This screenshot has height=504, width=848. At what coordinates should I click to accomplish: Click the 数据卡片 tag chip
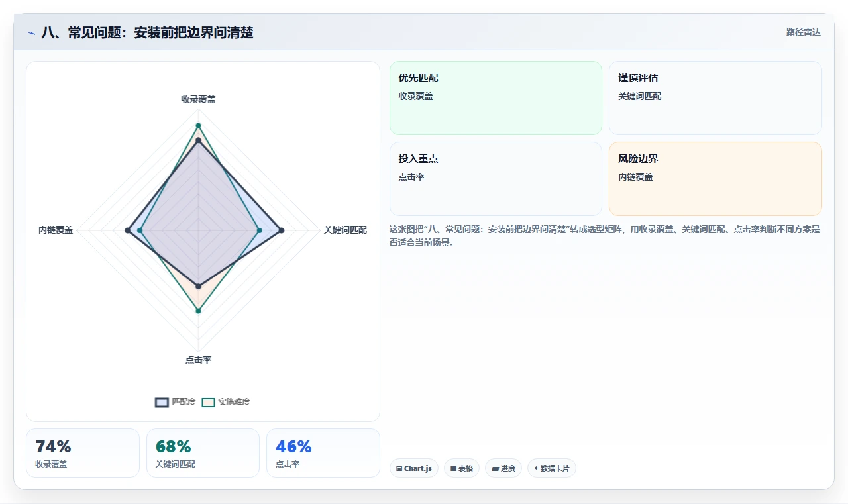coord(552,468)
